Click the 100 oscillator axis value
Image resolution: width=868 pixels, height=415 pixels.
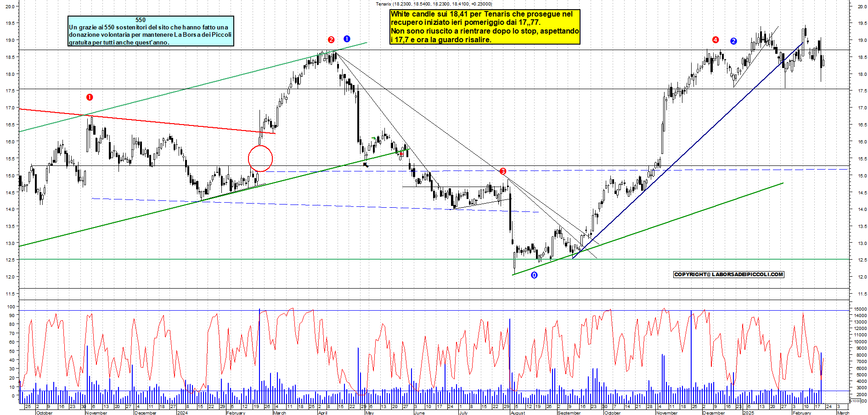pos(11,307)
